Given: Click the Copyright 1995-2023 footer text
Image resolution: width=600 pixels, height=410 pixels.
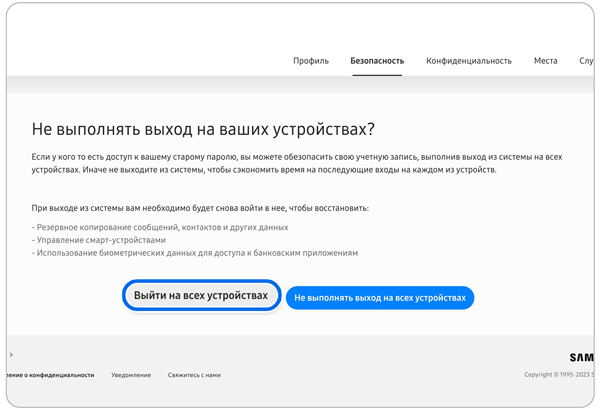Looking at the screenshot, I should point(558,375).
